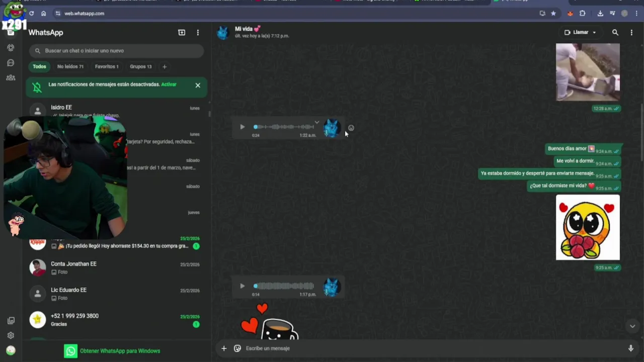Screen dimensions: 644x362
Task: Open the browser profile avatar
Action: pyautogui.click(x=624, y=14)
